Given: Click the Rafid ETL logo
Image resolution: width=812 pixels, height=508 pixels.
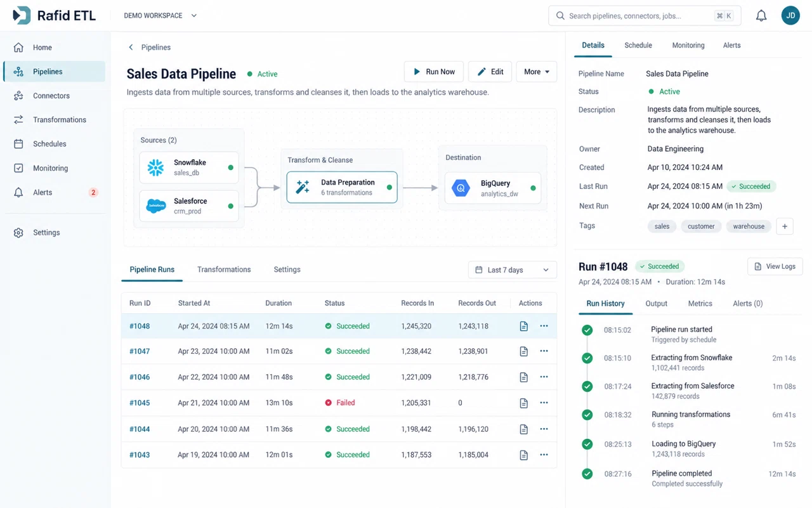Looking at the screenshot, I should 55,16.
